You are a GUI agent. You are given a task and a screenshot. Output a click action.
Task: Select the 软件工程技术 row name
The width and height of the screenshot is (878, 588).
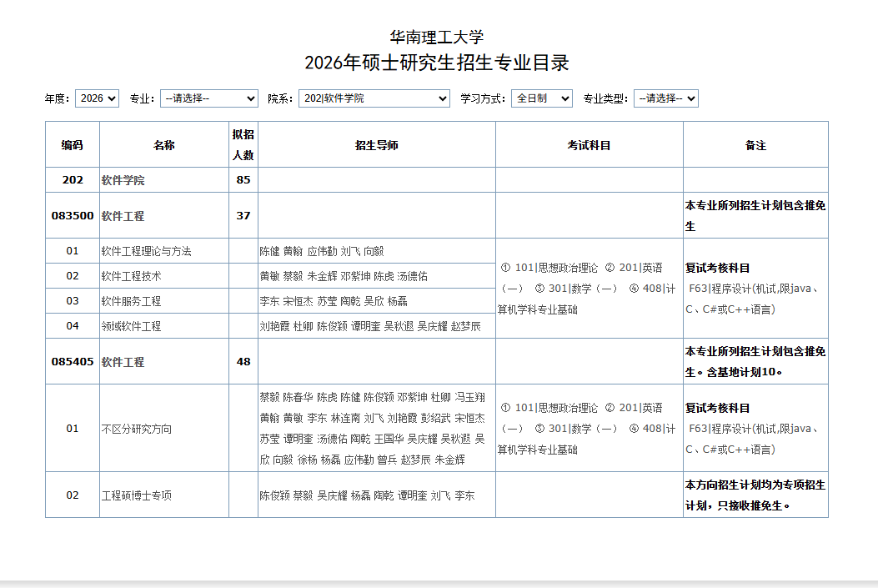tap(131, 276)
